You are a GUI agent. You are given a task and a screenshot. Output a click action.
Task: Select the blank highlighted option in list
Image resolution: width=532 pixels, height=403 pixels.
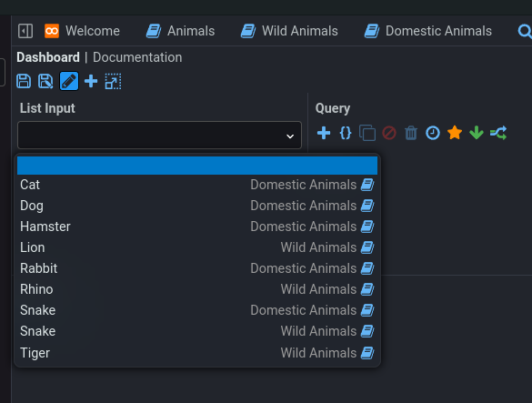(x=197, y=166)
